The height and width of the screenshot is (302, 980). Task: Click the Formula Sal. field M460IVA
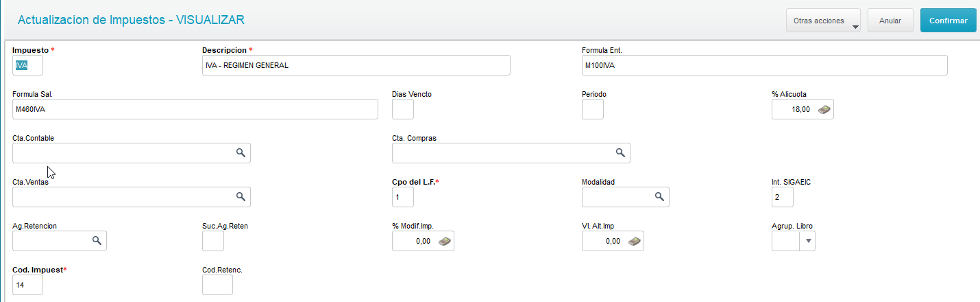pyautogui.click(x=195, y=109)
